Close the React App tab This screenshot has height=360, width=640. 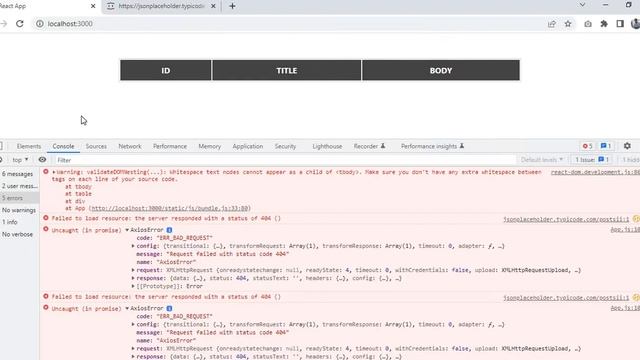[93, 6]
